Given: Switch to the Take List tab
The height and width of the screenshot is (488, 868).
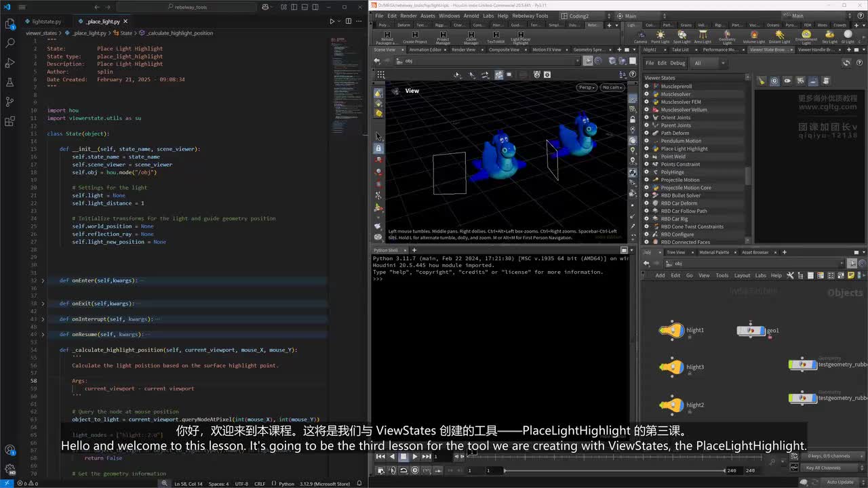Looking at the screenshot, I should point(680,49).
